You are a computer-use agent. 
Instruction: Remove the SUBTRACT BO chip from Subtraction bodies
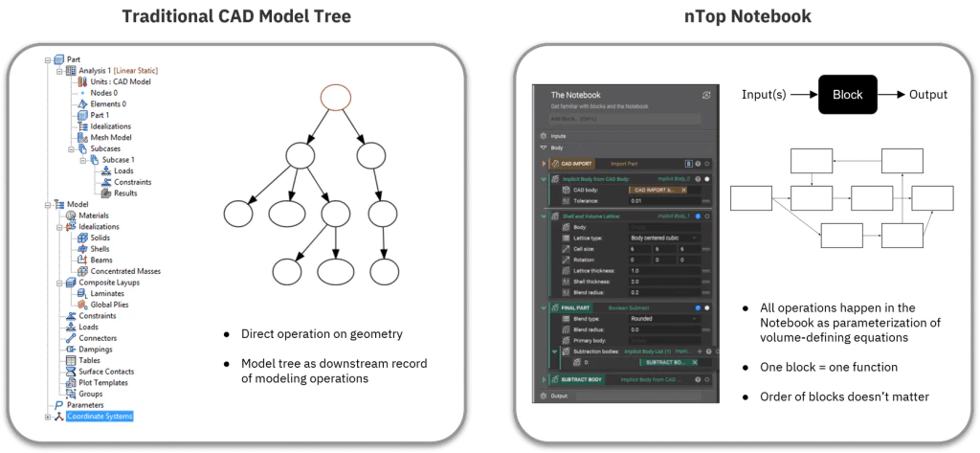coord(695,362)
